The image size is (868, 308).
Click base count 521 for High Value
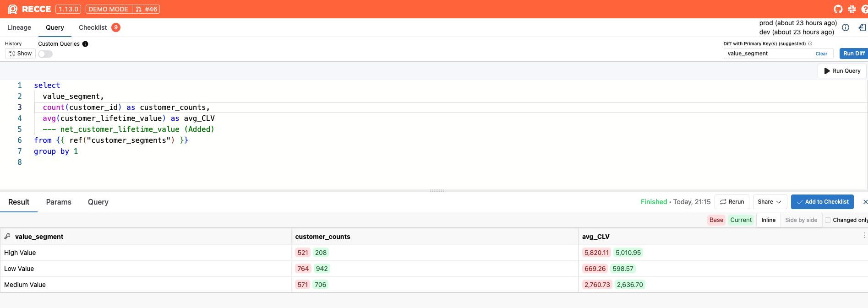303,253
